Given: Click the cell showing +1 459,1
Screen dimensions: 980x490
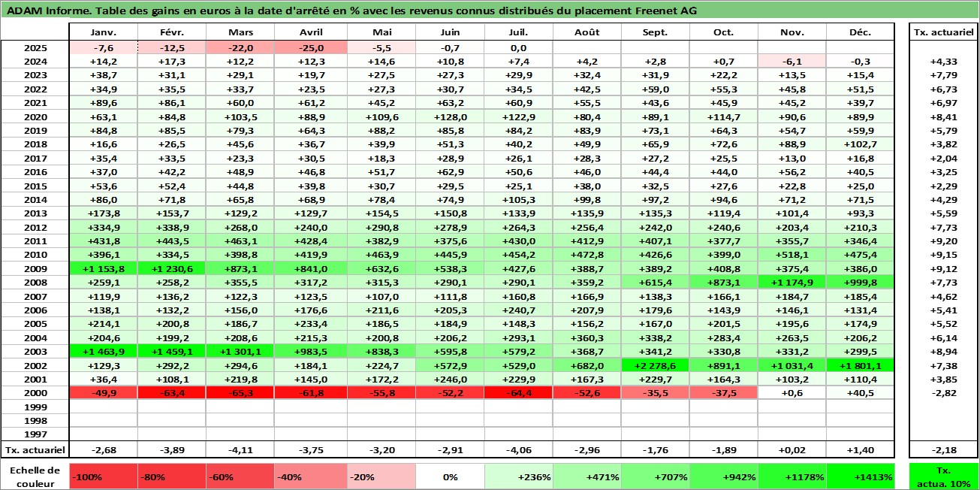Looking at the screenshot, I should [171, 351].
